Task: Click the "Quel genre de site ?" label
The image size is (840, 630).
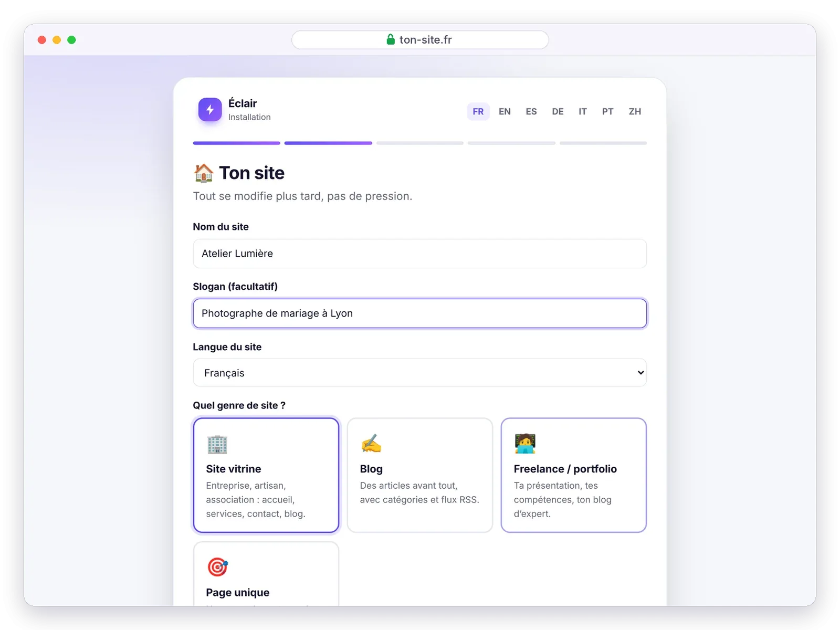Action: pyautogui.click(x=239, y=405)
